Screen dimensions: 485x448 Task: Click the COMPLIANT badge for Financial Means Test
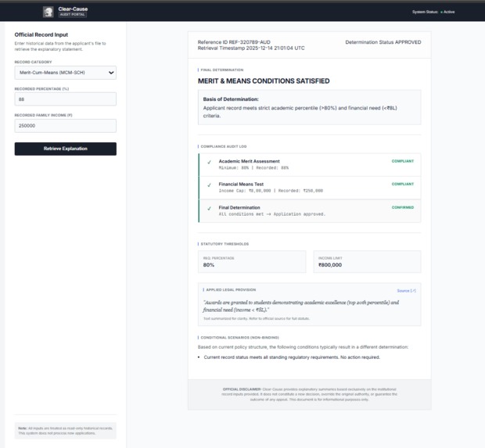point(402,184)
